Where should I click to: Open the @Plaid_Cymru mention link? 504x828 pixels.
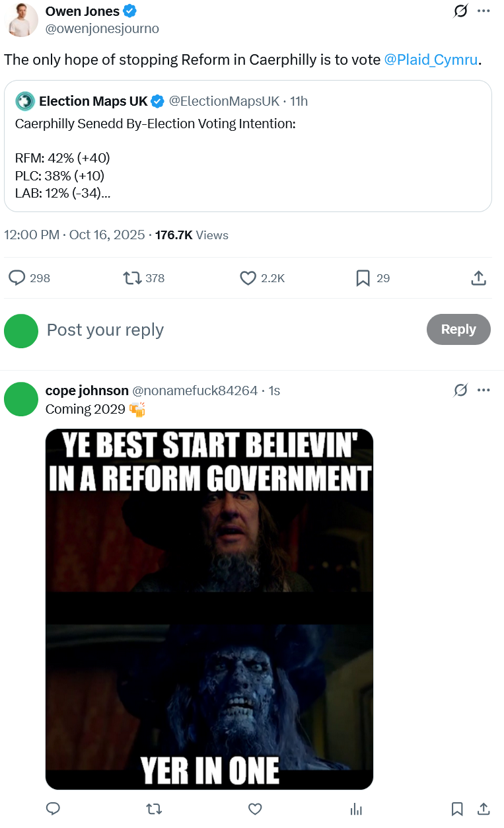tap(431, 59)
